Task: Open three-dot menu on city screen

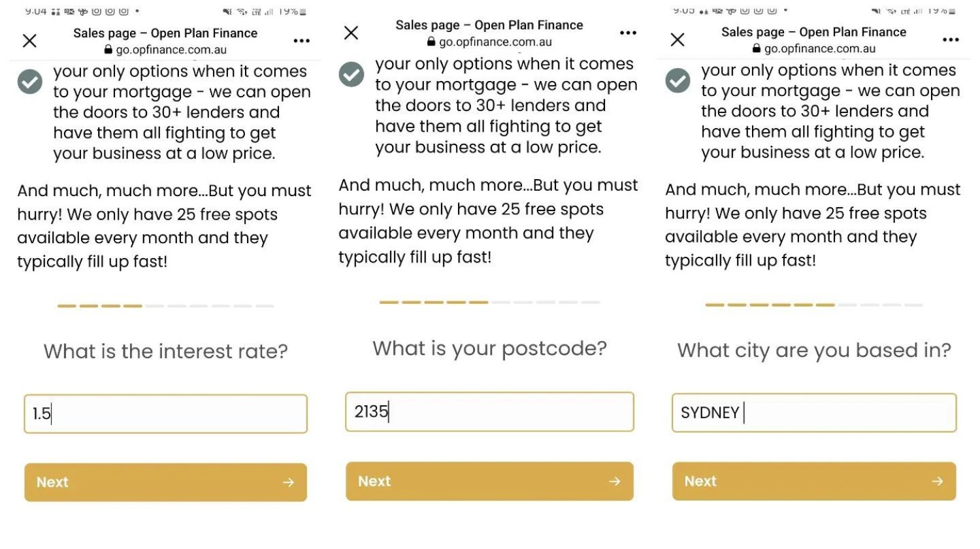Action: pos(951,40)
